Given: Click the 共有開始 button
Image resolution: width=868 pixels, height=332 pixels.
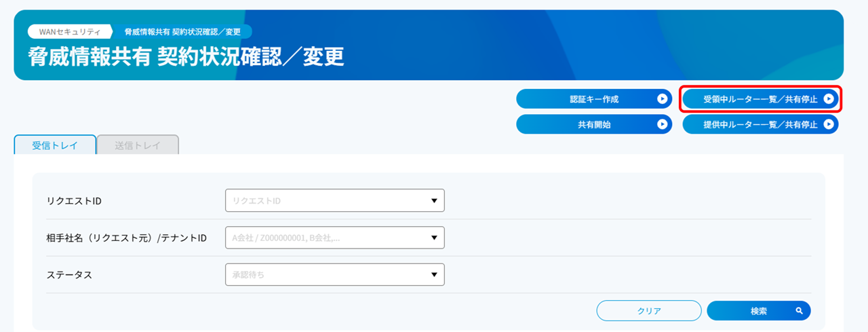Looking at the screenshot, I should [x=594, y=124].
